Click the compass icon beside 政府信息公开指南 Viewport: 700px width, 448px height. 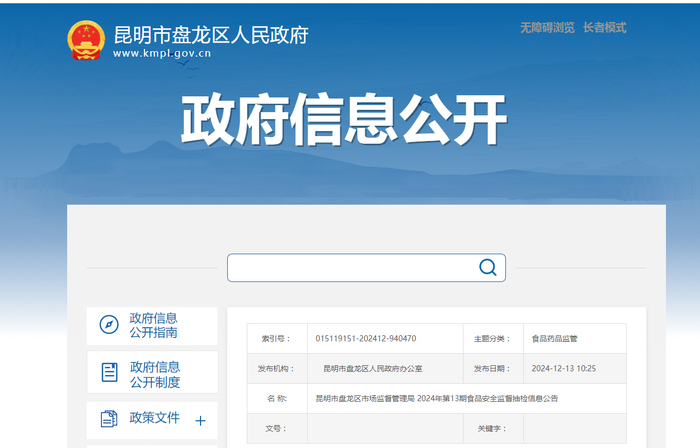coord(109,324)
